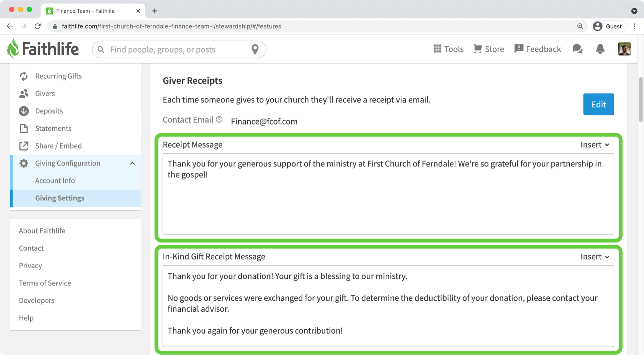Open the Privacy link

pyautogui.click(x=30, y=266)
